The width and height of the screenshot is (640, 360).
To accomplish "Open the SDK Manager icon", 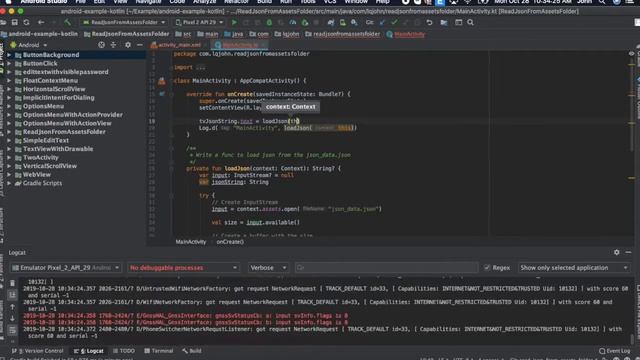I will point(354,22).
